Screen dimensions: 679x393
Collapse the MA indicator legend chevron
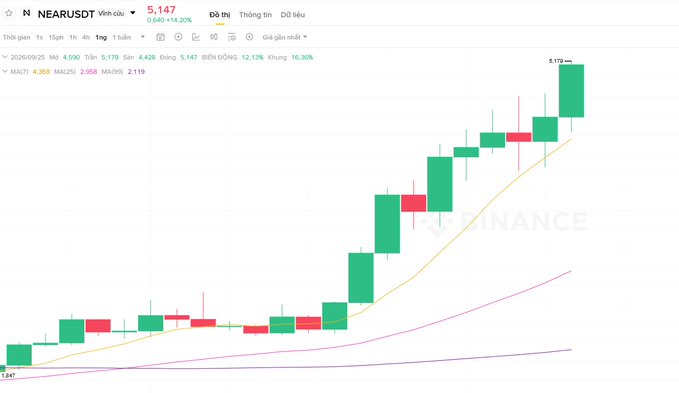(x=5, y=71)
